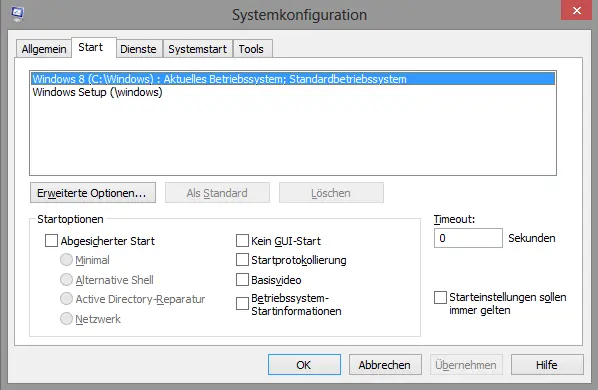This screenshot has height=390, width=598.
Task: Go to the Systemstart tab
Action: pos(198,49)
